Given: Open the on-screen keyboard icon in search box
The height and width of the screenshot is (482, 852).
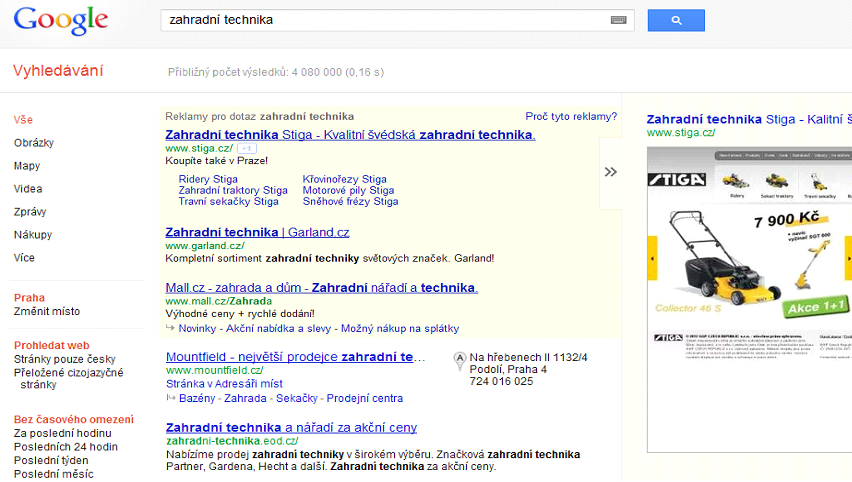Looking at the screenshot, I should [x=618, y=20].
